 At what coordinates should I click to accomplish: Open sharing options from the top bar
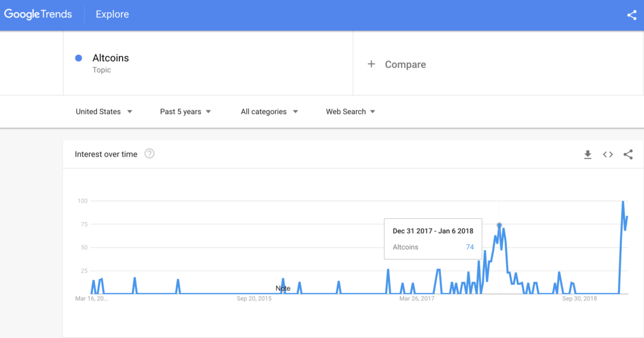pos(631,15)
